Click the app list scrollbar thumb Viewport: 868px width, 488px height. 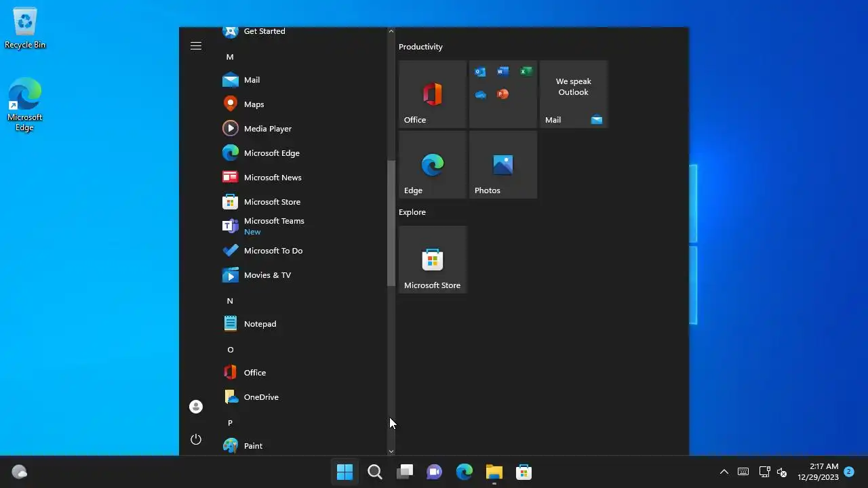tap(391, 223)
